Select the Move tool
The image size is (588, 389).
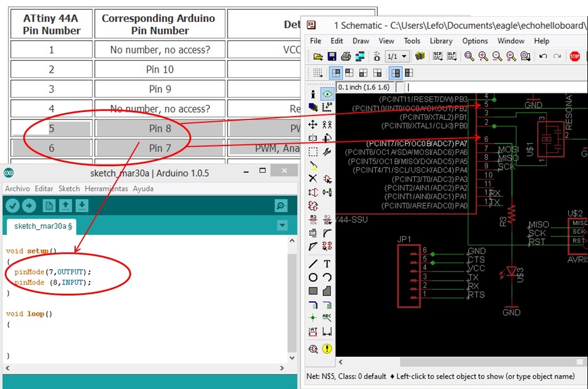click(x=312, y=125)
